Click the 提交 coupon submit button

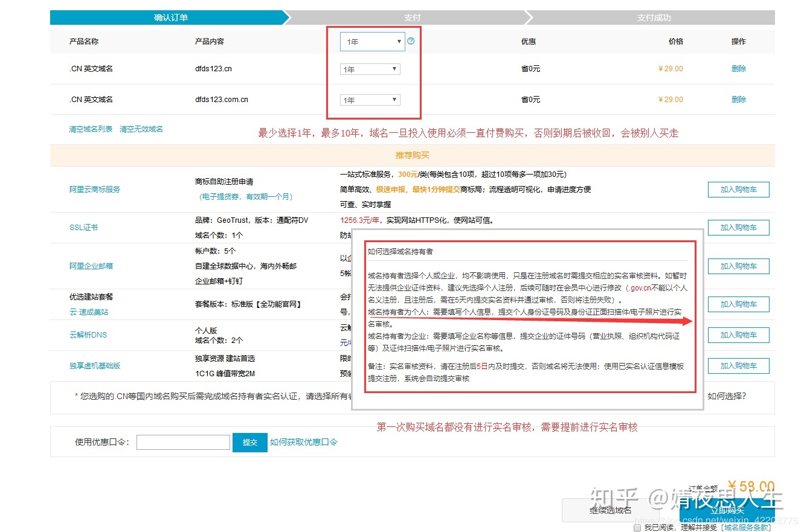[249, 441]
